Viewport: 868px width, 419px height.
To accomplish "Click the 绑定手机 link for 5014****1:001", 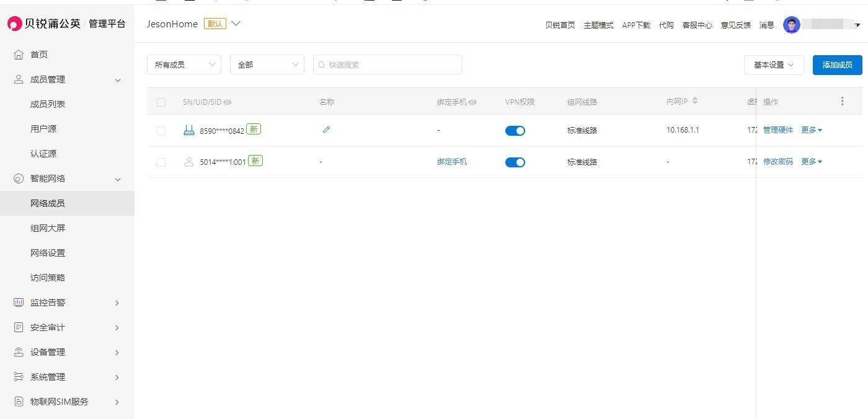I will point(452,162).
